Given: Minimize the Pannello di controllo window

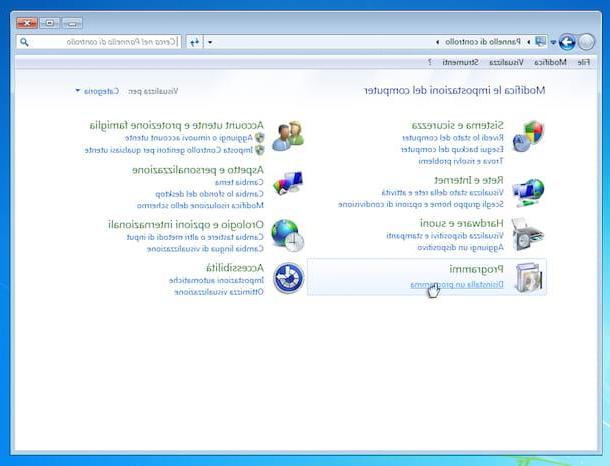Looking at the screenshot, I should tap(72, 23).
